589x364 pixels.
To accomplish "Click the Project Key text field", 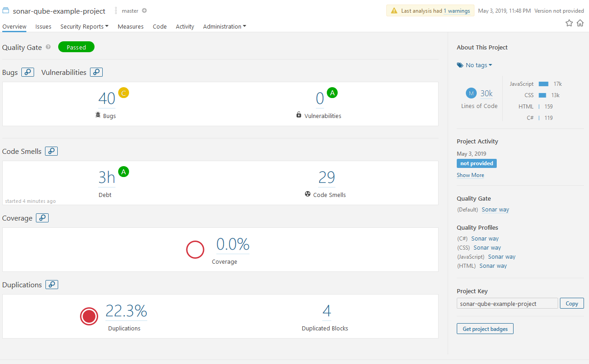I will tap(507, 304).
